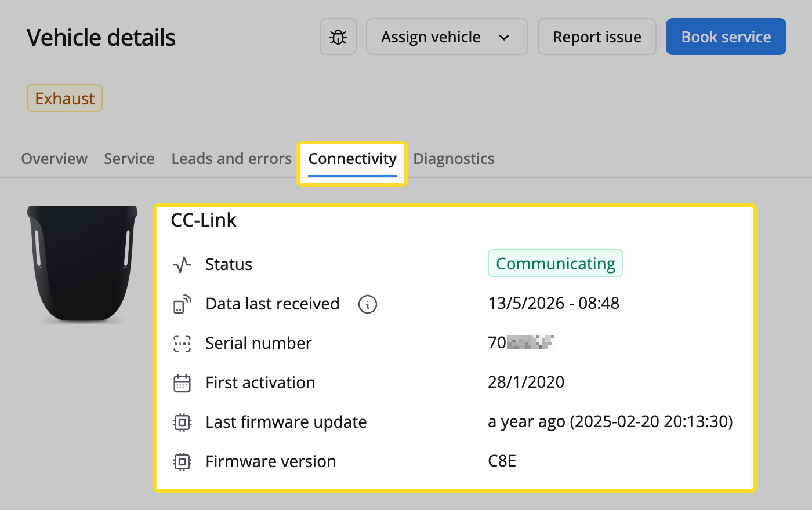Select the Diagnostics tab
The height and width of the screenshot is (510, 812).
pyautogui.click(x=454, y=159)
